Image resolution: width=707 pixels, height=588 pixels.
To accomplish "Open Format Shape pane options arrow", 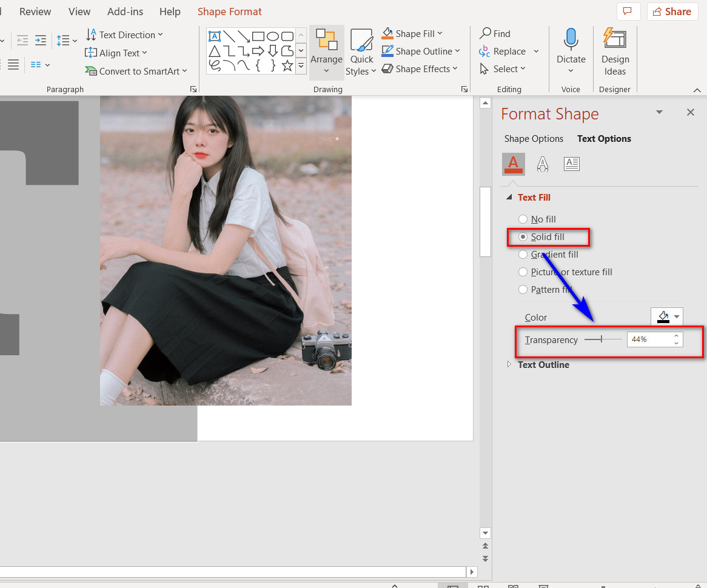I will point(659,112).
